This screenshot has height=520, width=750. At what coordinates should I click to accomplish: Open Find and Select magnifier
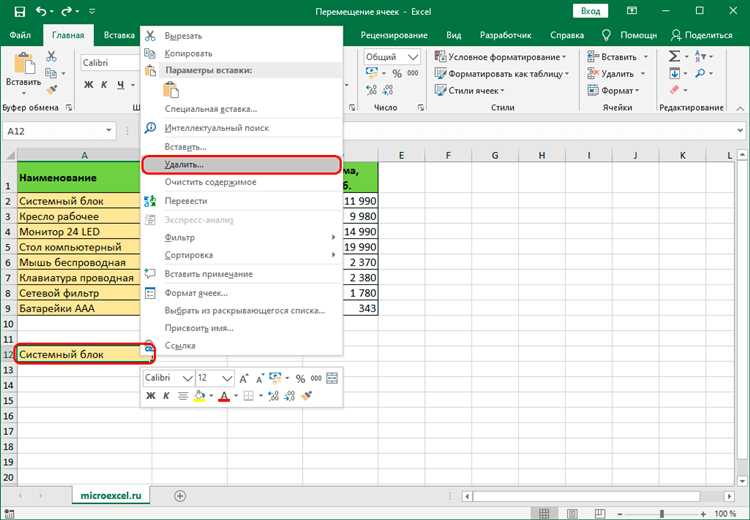click(x=700, y=73)
